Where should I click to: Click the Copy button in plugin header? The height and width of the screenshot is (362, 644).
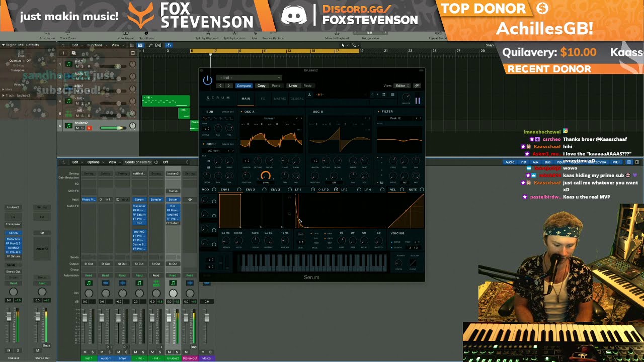tap(261, 85)
